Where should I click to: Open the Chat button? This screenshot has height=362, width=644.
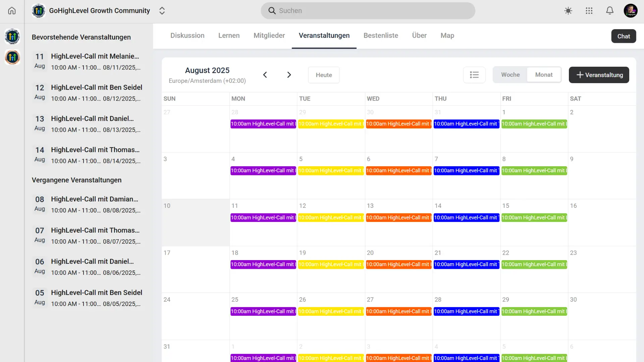[x=624, y=36]
